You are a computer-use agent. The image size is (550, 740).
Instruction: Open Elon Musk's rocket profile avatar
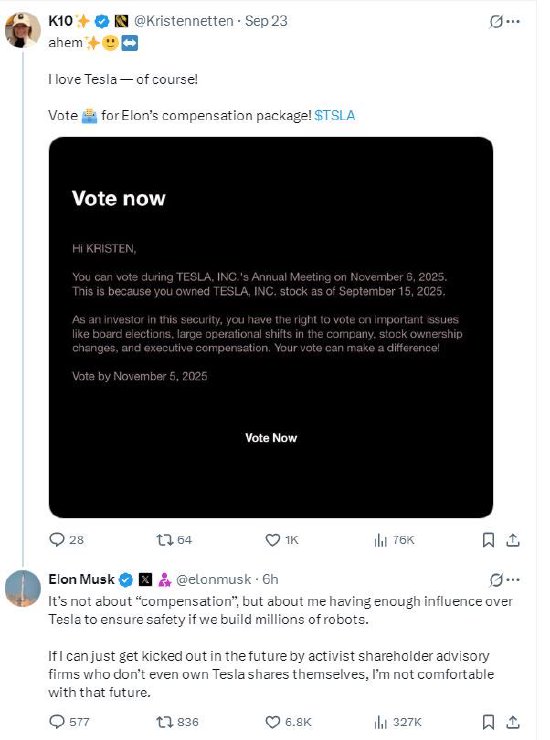tap(23, 588)
